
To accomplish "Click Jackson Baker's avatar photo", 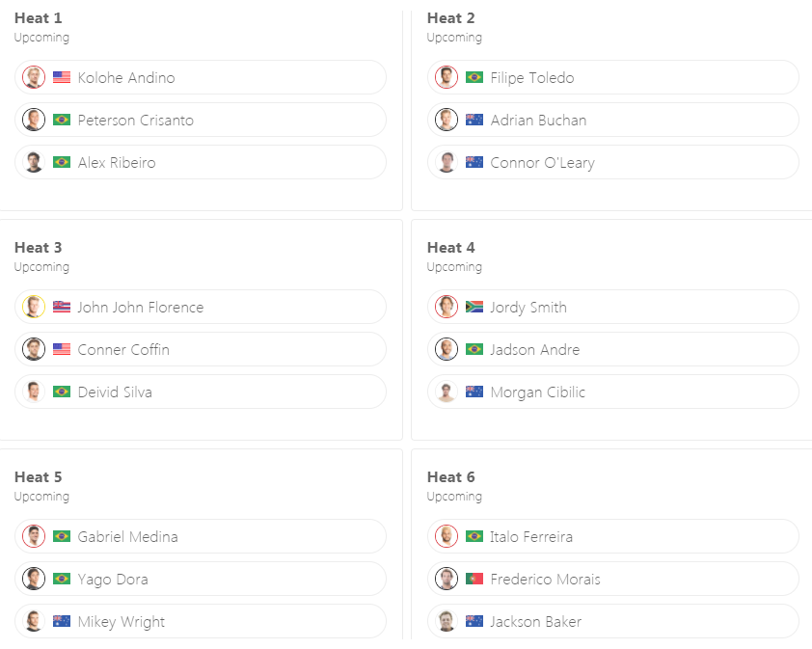I will click(447, 621).
